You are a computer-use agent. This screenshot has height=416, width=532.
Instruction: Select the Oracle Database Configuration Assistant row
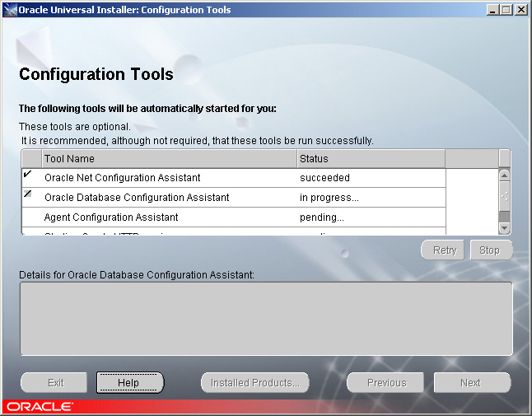click(234, 198)
